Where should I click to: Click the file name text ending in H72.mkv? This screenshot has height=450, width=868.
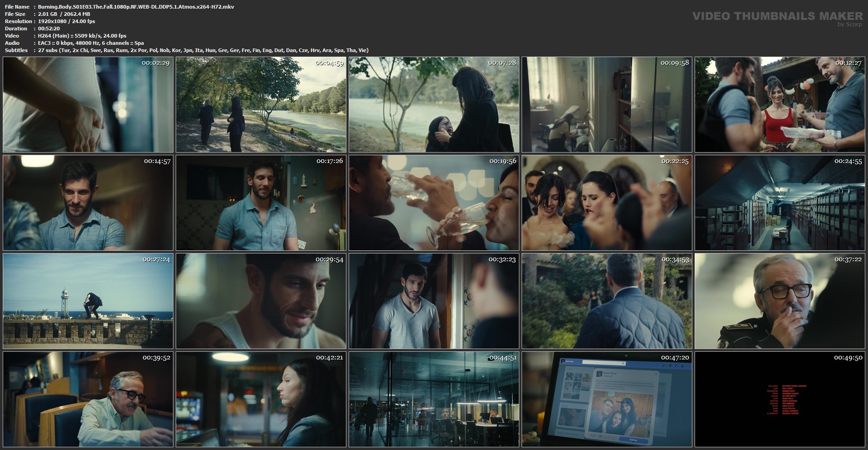point(136,7)
